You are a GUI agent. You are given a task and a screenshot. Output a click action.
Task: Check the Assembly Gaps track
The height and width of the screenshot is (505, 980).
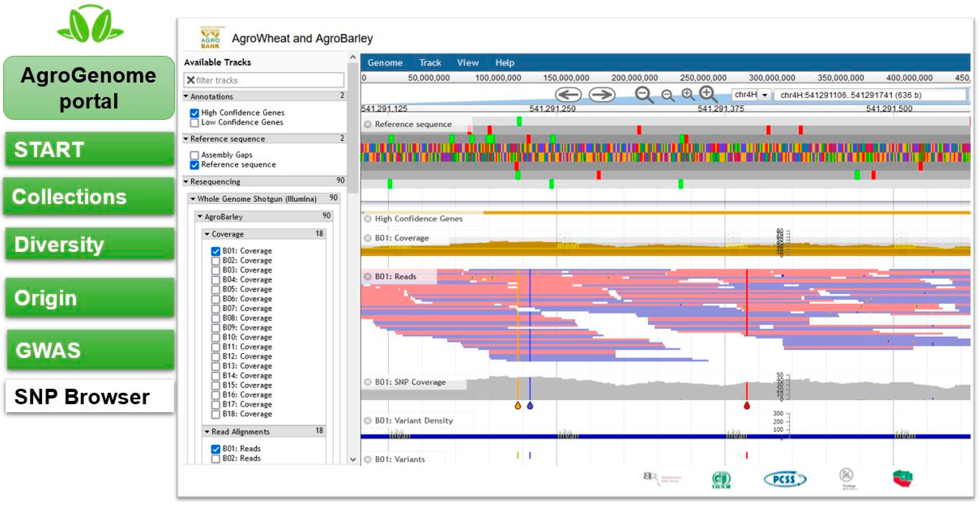click(194, 155)
